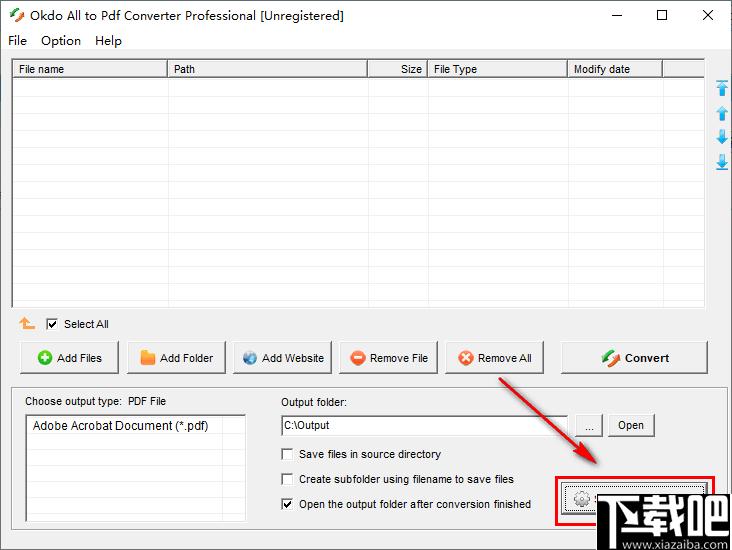The height and width of the screenshot is (550, 732).
Task: Toggle the Select All checkbox
Action: (x=52, y=324)
